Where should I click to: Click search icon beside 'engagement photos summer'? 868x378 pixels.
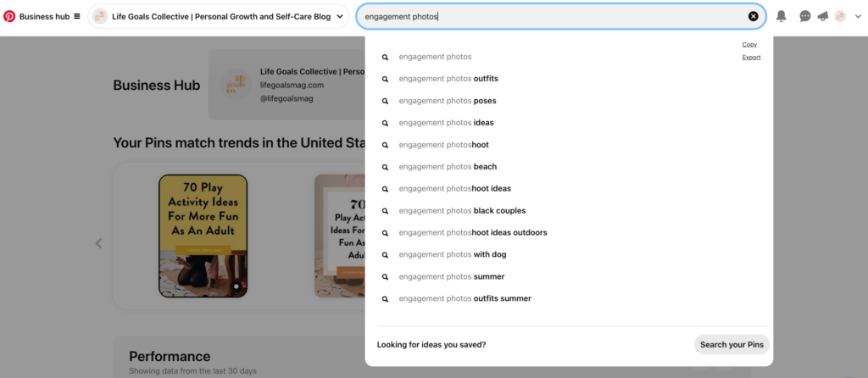pyautogui.click(x=386, y=277)
